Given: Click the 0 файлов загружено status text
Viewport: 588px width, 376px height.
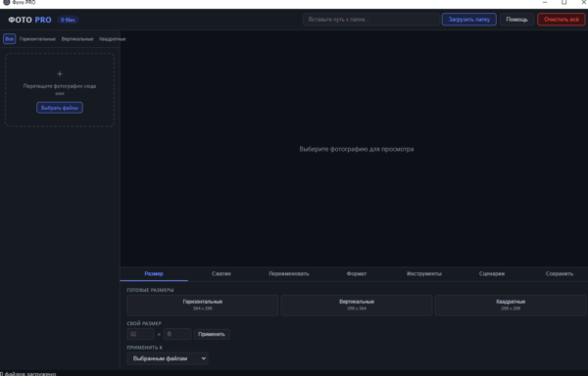Looking at the screenshot, I should 28,374.
